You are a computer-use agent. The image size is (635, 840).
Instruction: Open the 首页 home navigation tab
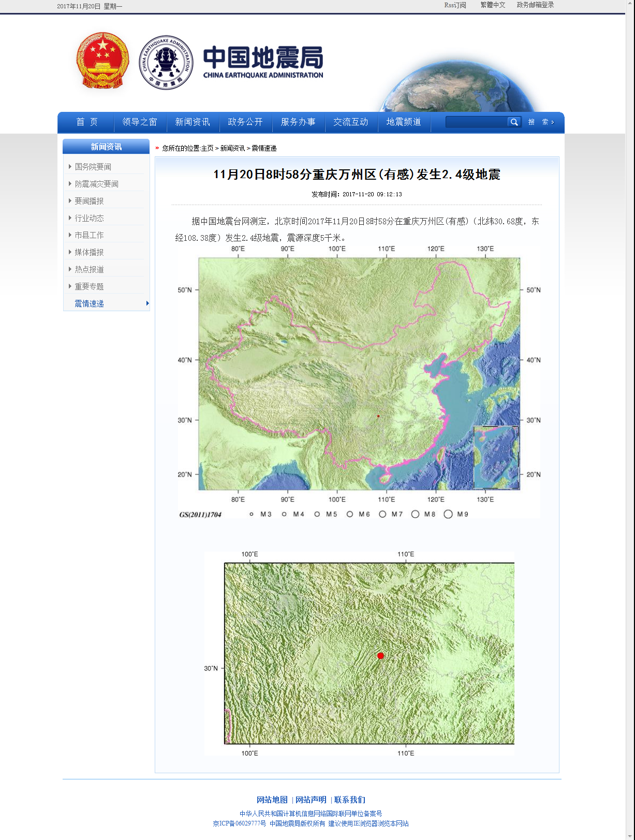(87, 122)
